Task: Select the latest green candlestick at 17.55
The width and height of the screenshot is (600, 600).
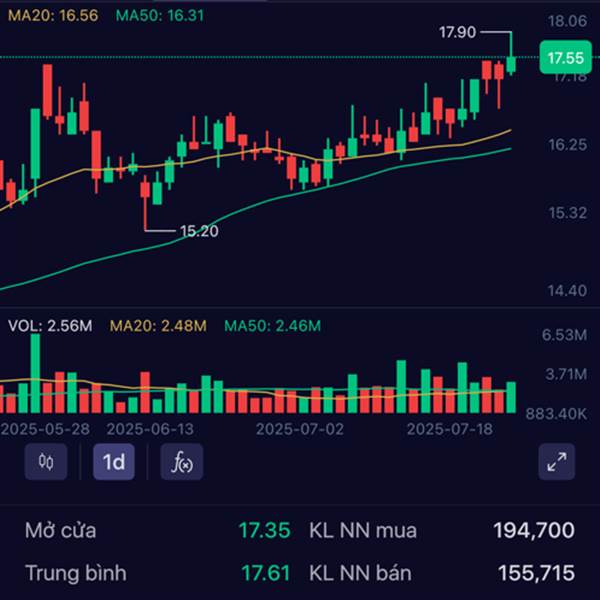Action: (511, 64)
